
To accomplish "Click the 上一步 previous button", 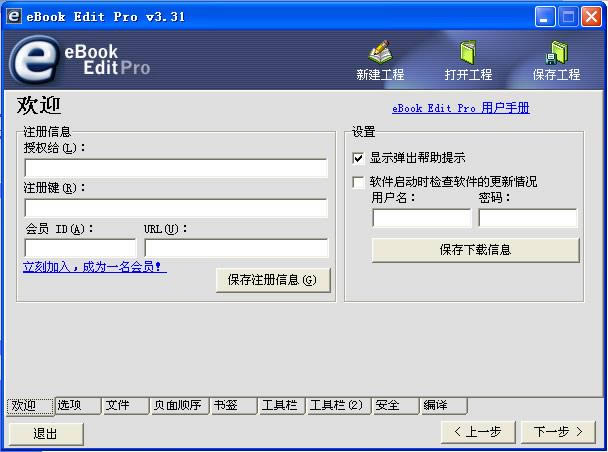I will 478,432.
